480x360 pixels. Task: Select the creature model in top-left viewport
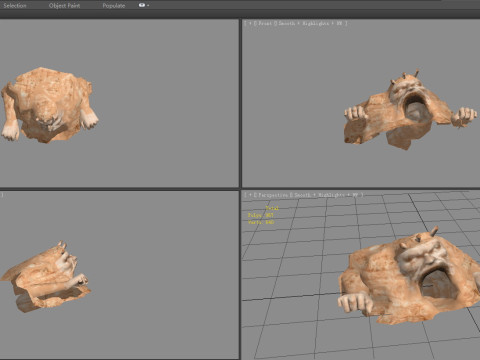[49, 105]
